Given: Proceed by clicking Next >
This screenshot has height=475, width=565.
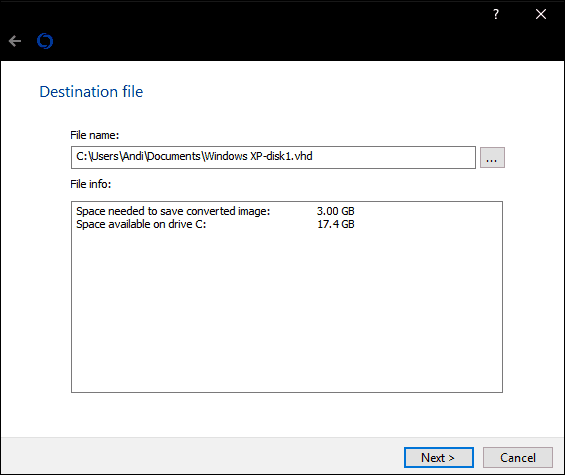Looking at the screenshot, I should coord(439,457).
